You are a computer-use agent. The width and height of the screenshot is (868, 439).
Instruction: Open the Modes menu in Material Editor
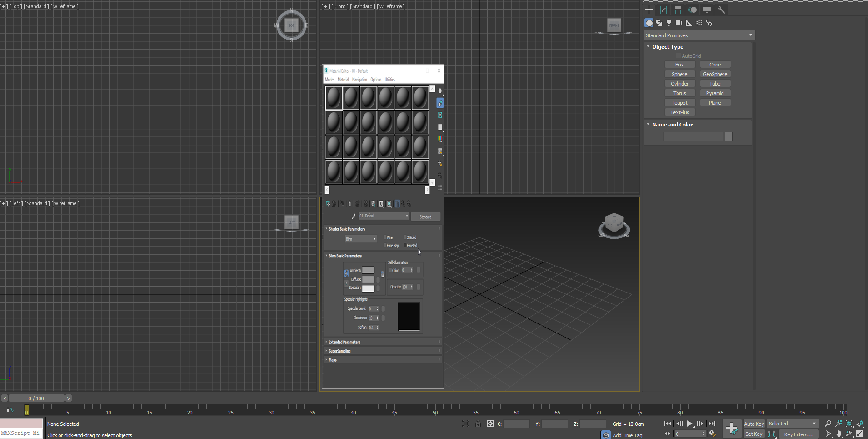pos(329,80)
